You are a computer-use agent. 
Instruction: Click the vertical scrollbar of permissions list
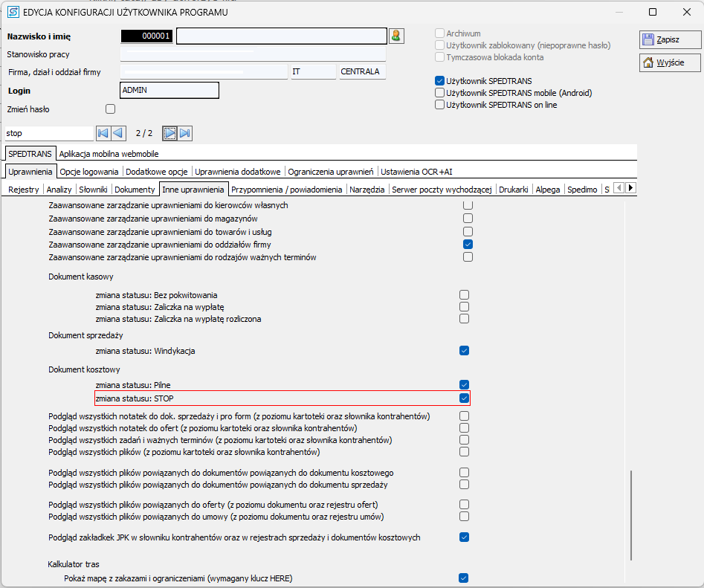(x=631, y=514)
